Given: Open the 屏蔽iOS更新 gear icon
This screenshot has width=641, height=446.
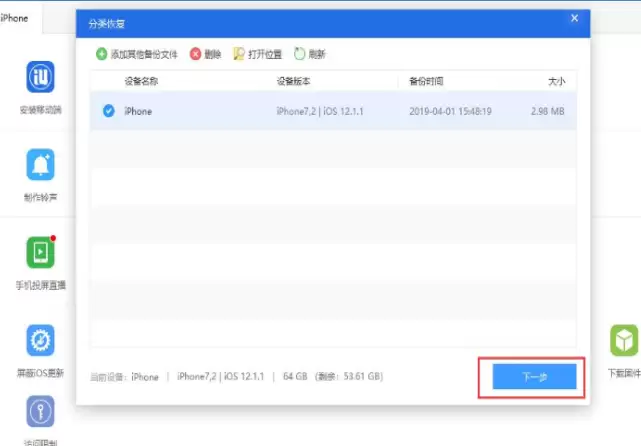Looking at the screenshot, I should click(40, 340).
